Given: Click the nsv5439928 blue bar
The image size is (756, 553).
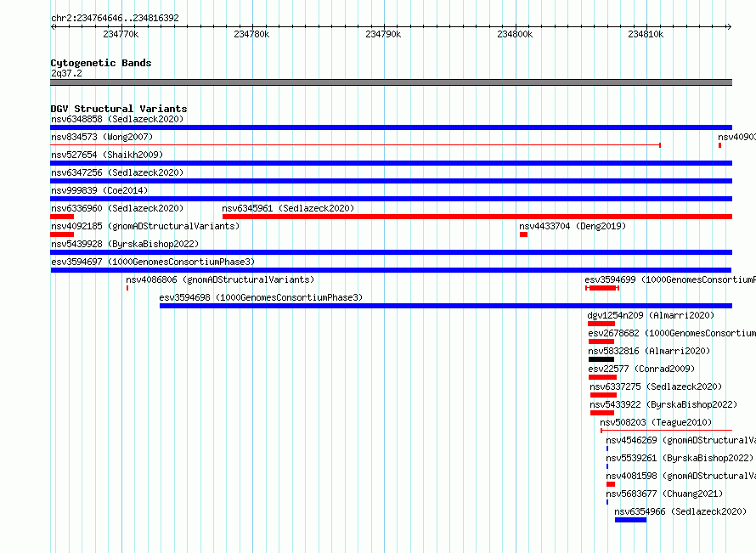Looking at the screenshot, I should tap(391, 252).
